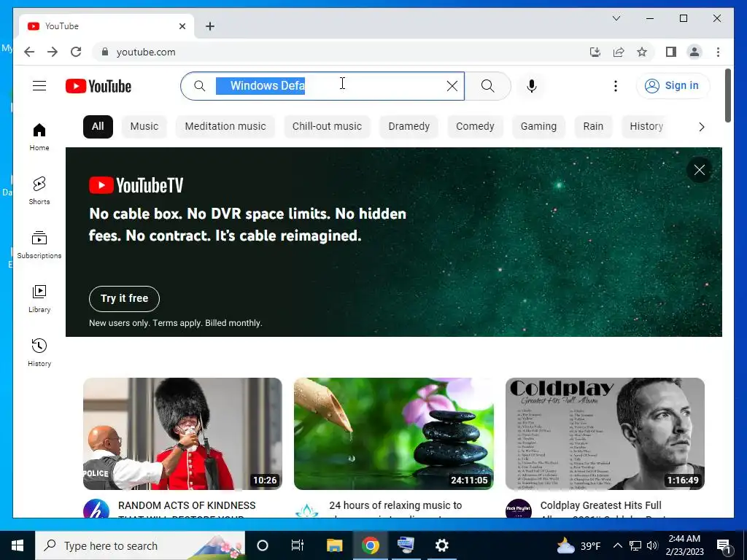Select the Gaming chip

tap(538, 126)
